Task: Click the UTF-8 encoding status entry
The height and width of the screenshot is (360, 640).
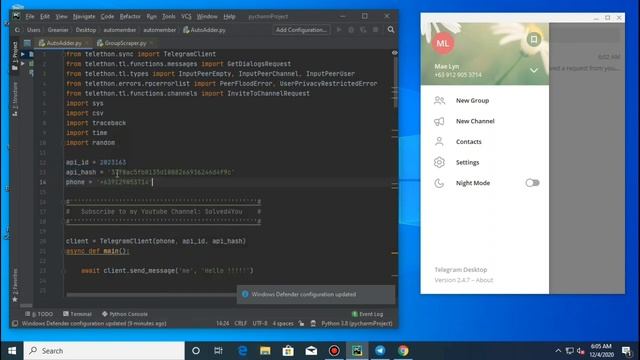Action: (x=260, y=324)
